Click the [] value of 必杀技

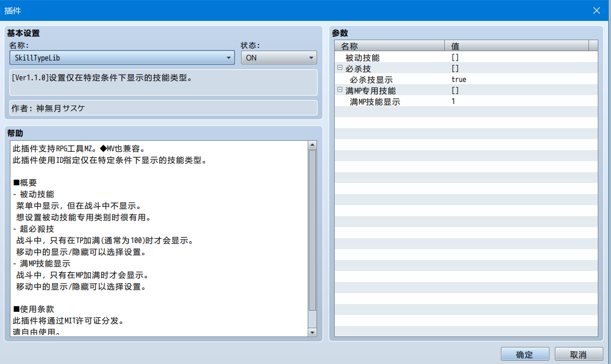pos(455,68)
